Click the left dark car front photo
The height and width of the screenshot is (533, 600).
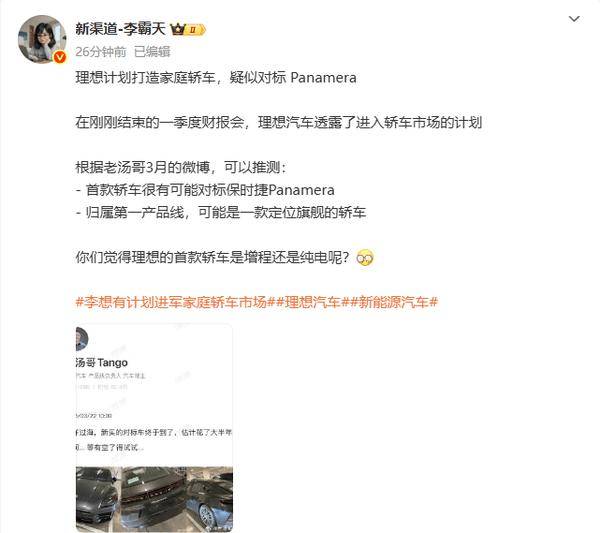coord(99,499)
